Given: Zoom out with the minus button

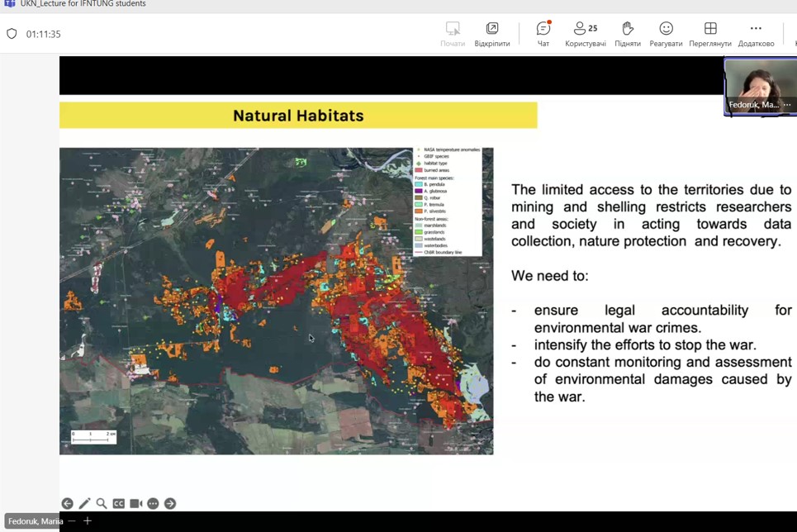Looking at the screenshot, I should pos(72,521).
